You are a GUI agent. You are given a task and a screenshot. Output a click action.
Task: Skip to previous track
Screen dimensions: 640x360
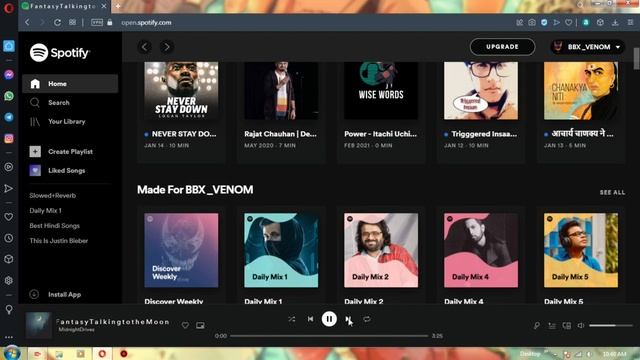click(x=310, y=319)
